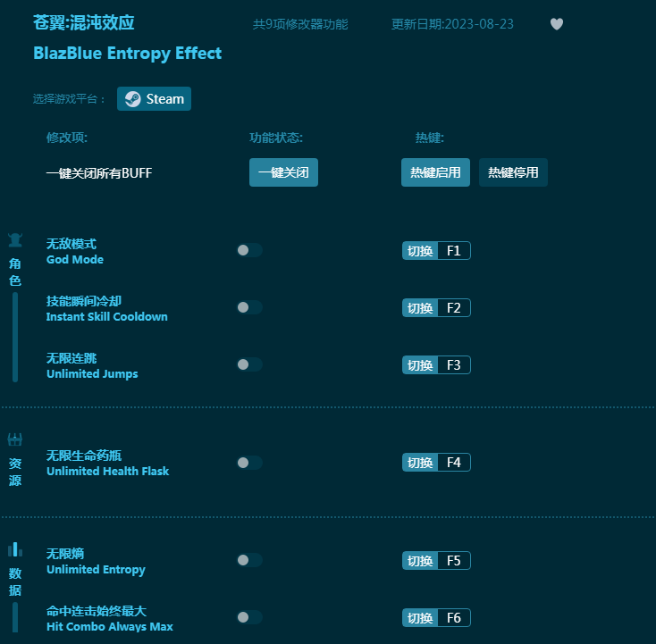Click the 无敌模式 God Mode label

click(x=75, y=251)
